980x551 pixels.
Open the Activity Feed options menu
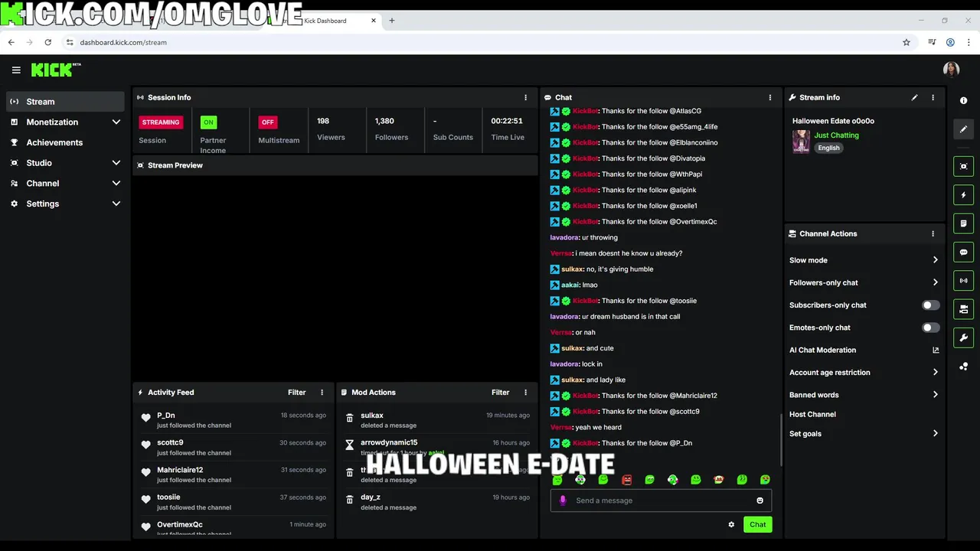(x=322, y=392)
